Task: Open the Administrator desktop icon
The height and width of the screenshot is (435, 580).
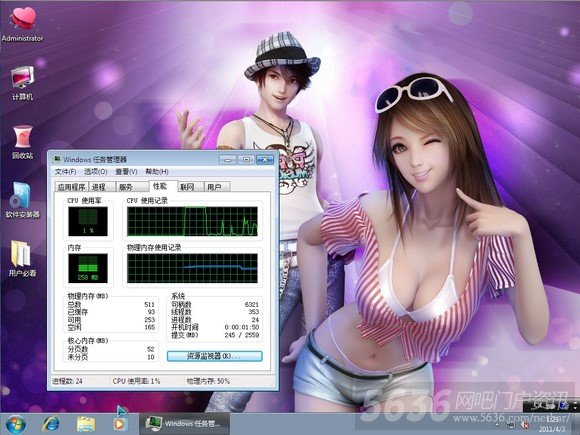Action: click(x=23, y=23)
